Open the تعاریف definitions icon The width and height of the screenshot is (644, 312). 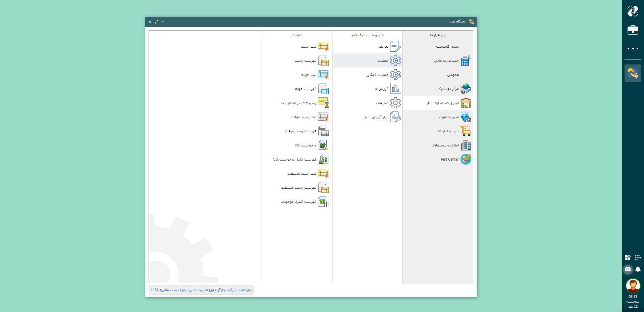click(x=395, y=47)
